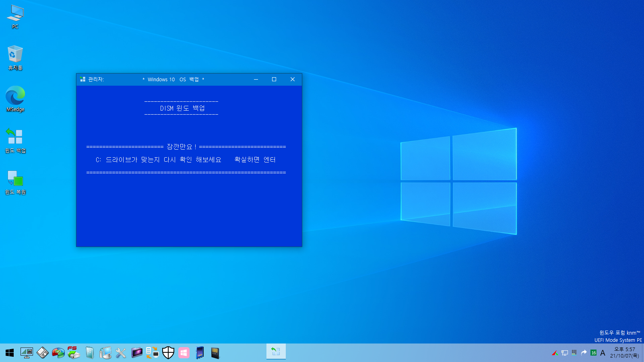The height and width of the screenshot is (362, 644).
Task: Open the black memory card taskbar icon
Action: click(215, 353)
